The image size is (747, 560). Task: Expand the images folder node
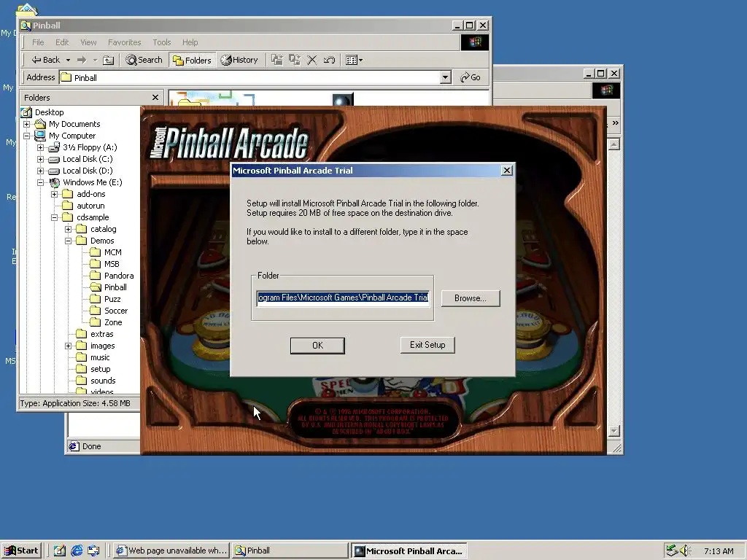click(68, 346)
